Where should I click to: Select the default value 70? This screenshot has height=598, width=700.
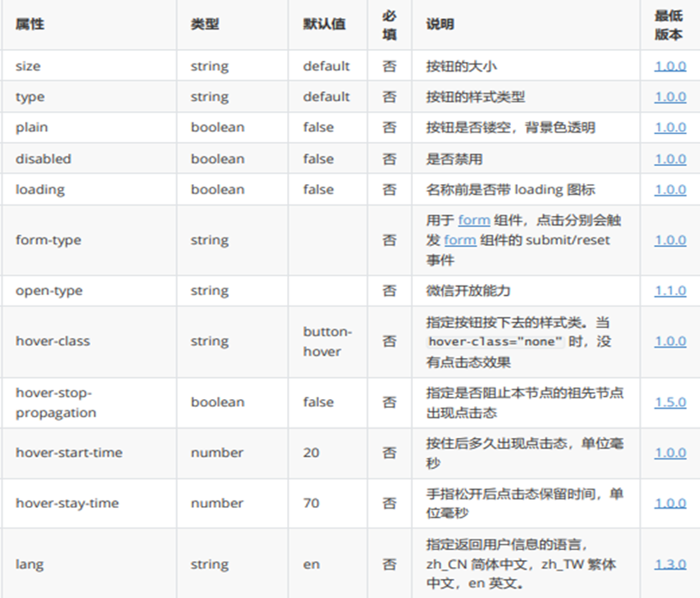tap(311, 503)
